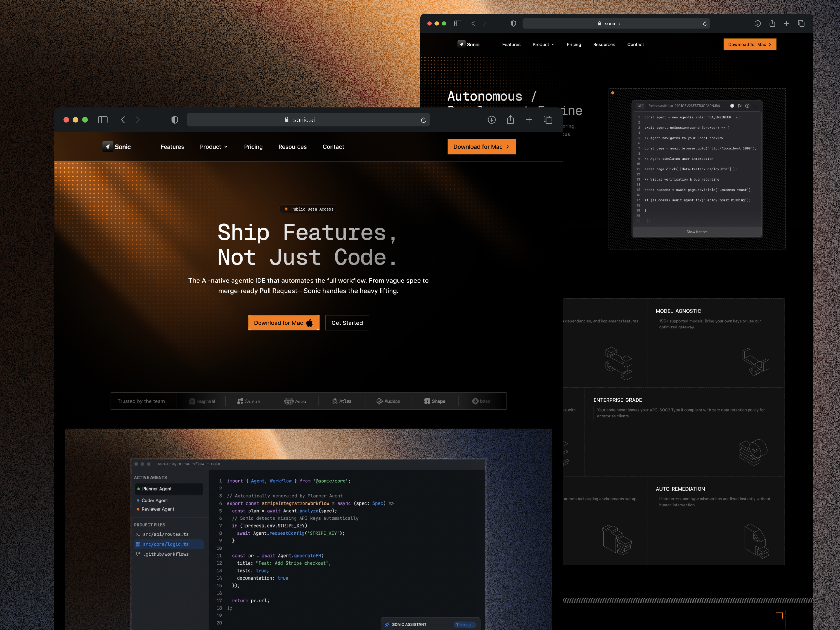Screen dimensions: 840x630
Task: Toggle the sidebar in the back Safari window
Action: pyautogui.click(x=458, y=24)
